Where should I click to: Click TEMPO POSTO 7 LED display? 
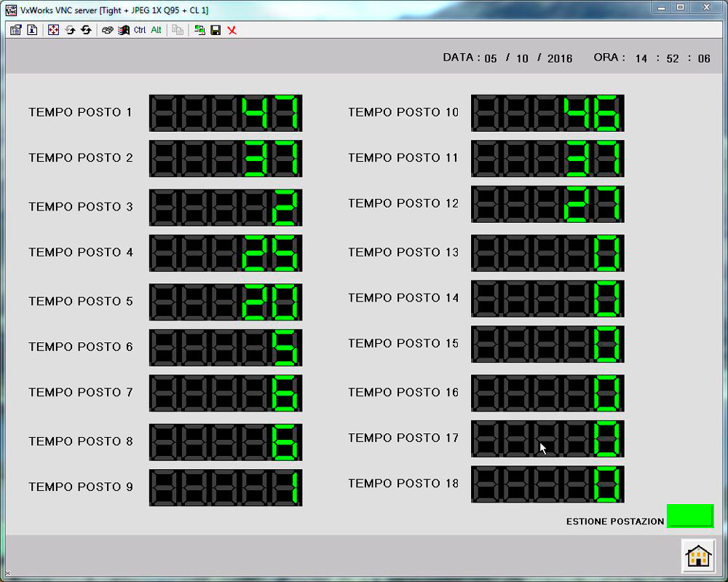tap(226, 393)
